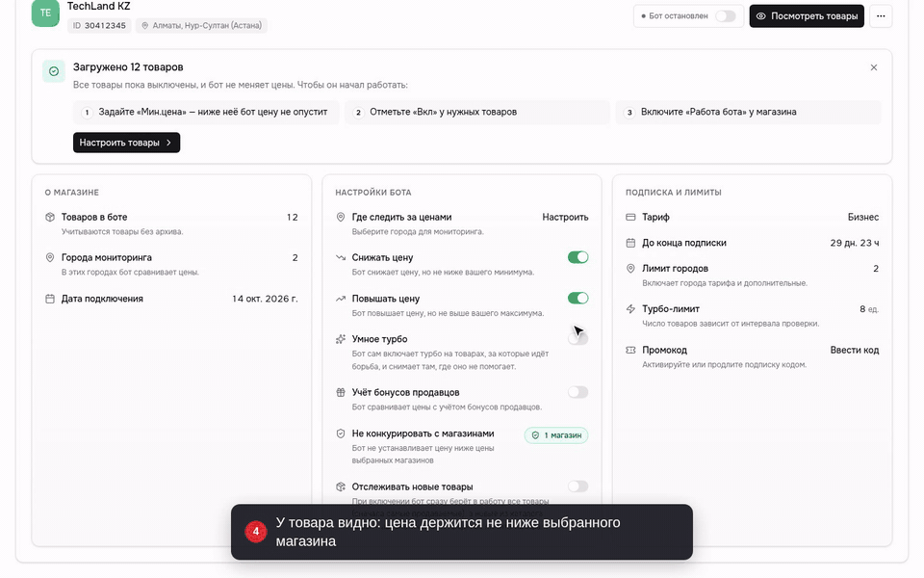Click the location pin in the cities tag

[x=145, y=25]
